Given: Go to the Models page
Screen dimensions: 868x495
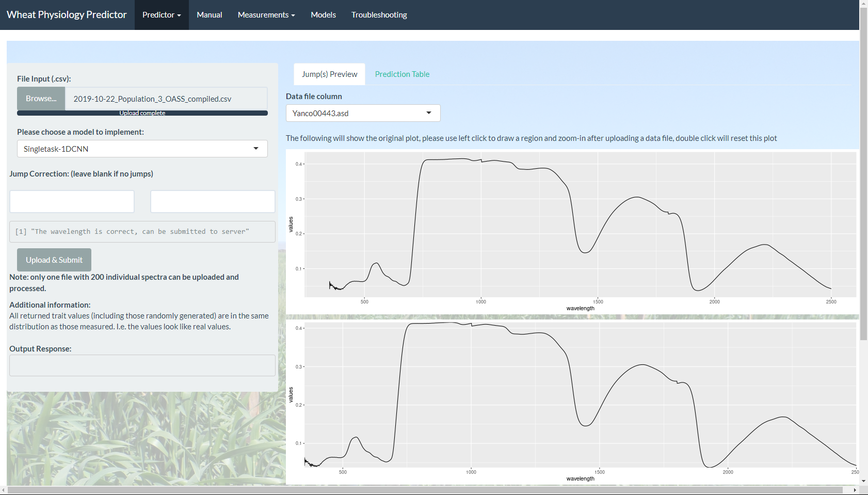Looking at the screenshot, I should [323, 15].
